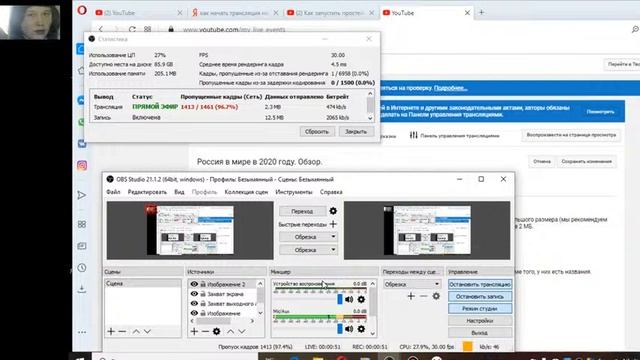
Task: Select Сцена in scenes list
Action: pos(143,283)
